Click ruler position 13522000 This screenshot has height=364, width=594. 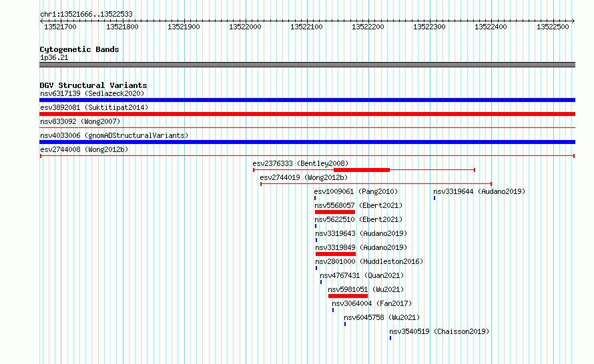click(x=245, y=27)
